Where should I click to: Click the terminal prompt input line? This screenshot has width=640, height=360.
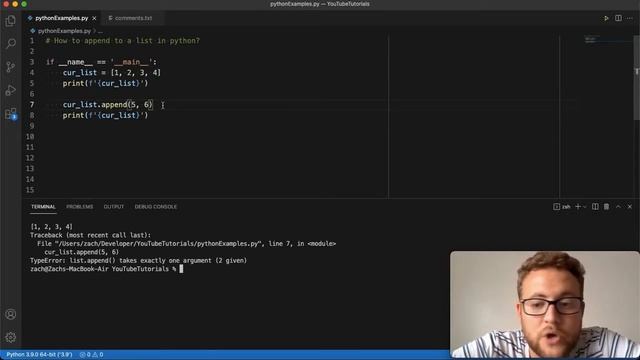click(x=107, y=269)
